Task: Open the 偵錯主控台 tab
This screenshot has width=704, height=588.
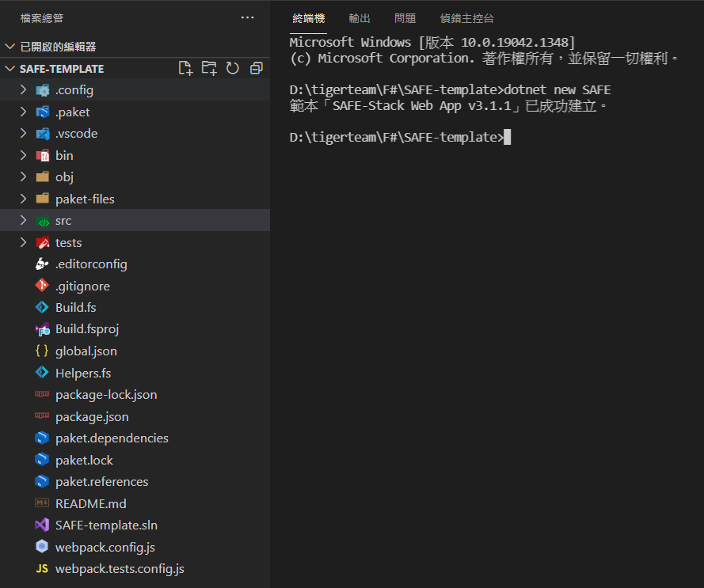Action: click(x=466, y=18)
